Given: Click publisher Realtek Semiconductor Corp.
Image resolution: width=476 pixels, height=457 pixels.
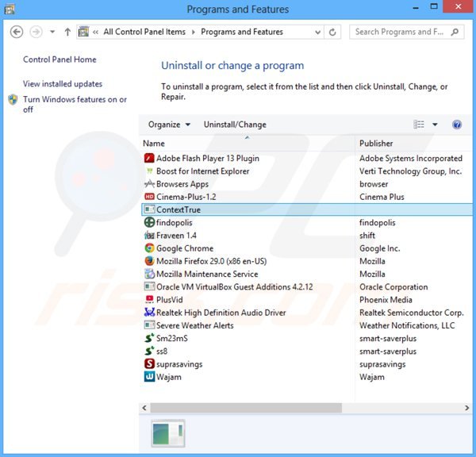Looking at the screenshot, I should [x=411, y=313].
